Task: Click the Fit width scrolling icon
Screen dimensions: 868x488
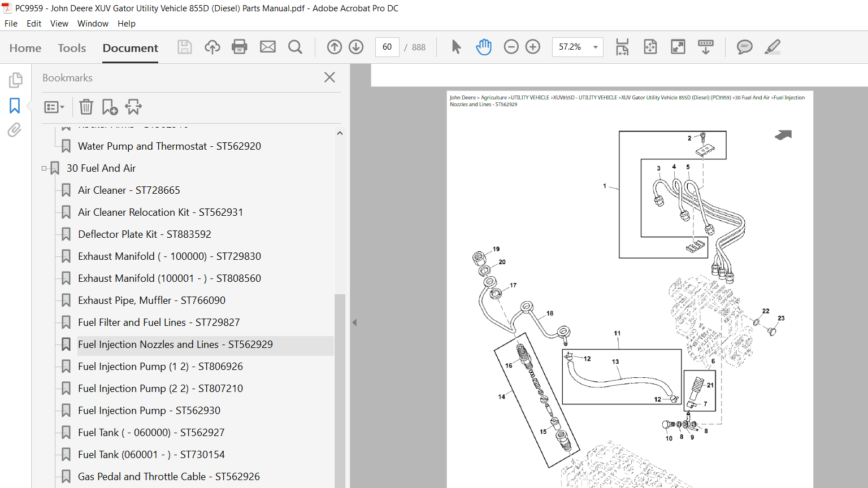Action: tap(622, 47)
